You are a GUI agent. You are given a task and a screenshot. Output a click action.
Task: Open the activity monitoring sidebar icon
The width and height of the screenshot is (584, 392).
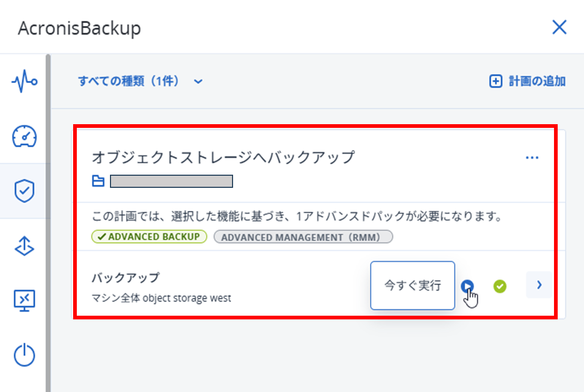pyautogui.click(x=24, y=82)
